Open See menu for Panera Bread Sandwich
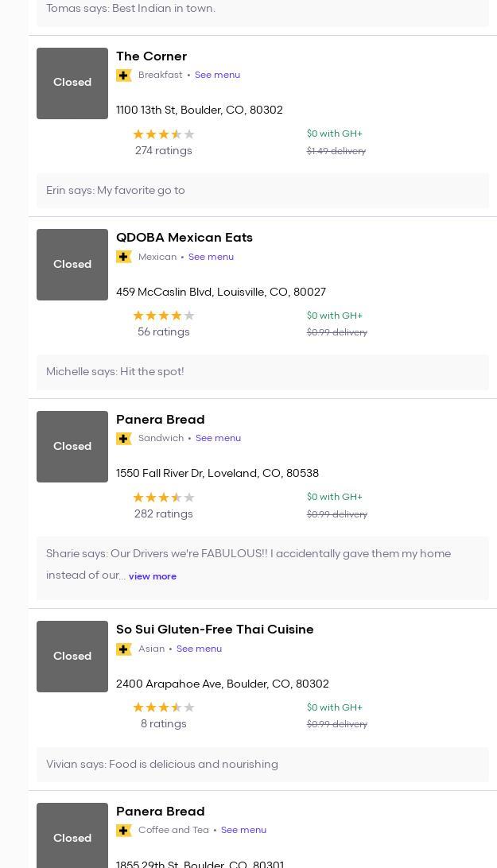The width and height of the screenshot is (497, 868). coord(218,438)
